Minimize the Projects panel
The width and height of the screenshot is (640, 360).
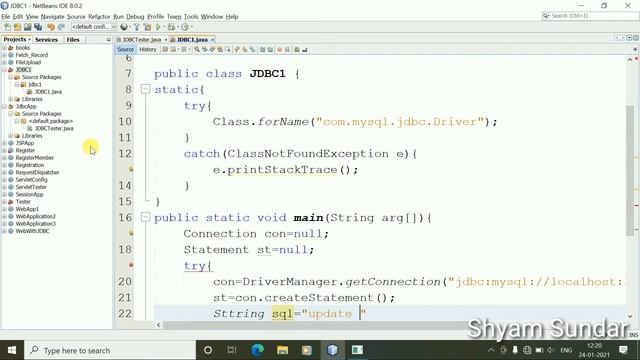(108, 40)
